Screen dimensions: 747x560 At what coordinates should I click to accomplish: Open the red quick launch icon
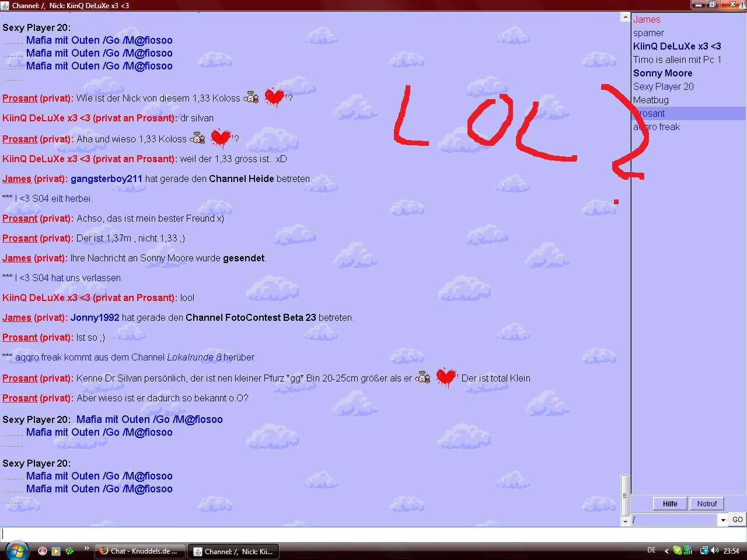(43, 551)
